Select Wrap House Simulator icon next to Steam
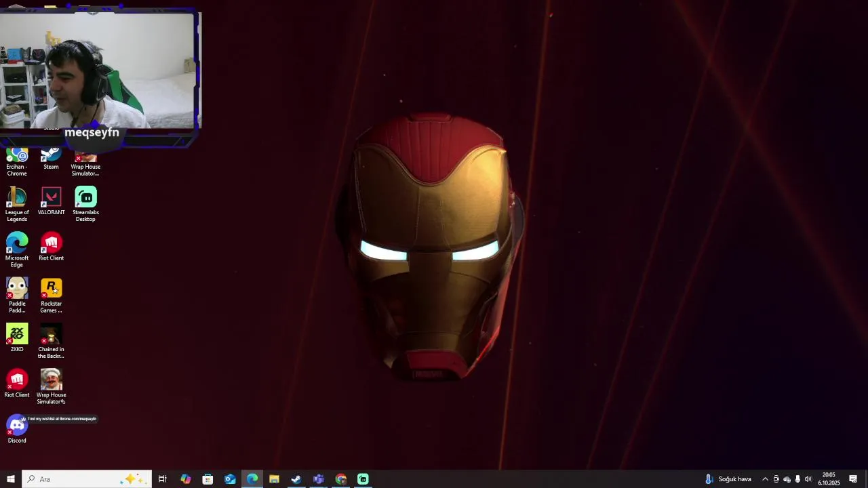This screenshot has width=868, height=488. click(85, 163)
